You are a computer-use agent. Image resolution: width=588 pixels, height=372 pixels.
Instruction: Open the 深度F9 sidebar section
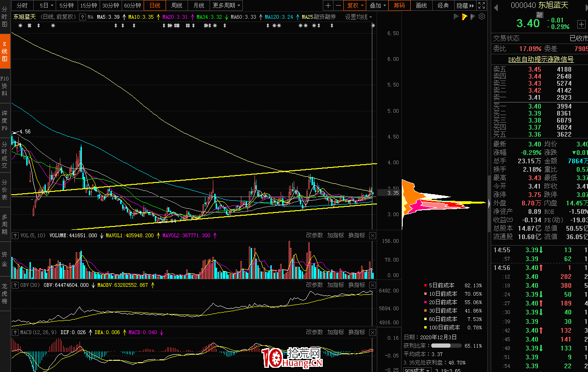(x=5, y=120)
